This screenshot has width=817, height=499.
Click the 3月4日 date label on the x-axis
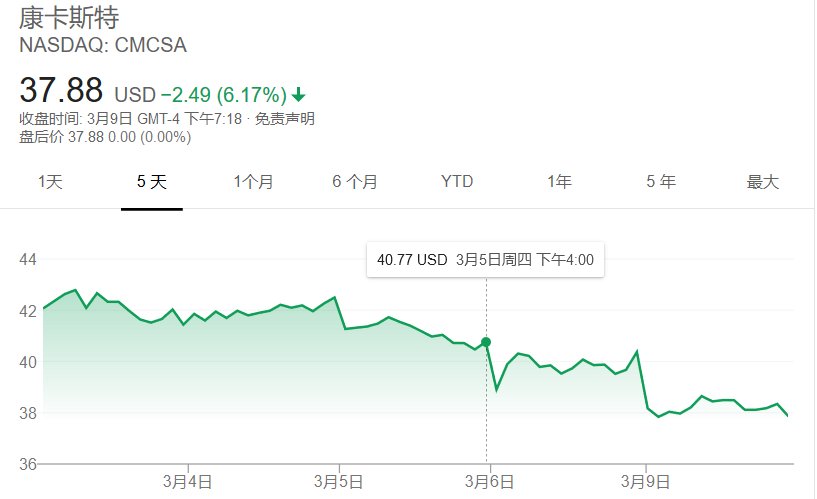(187, 481)
